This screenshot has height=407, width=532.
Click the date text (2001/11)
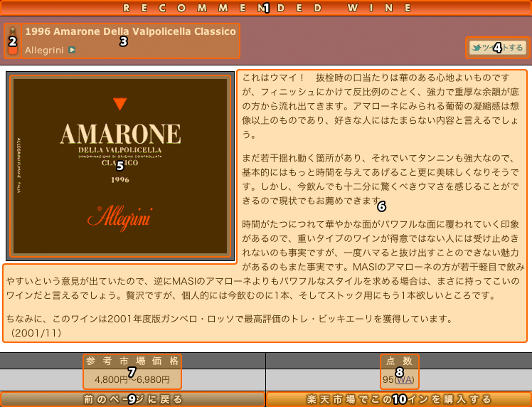point(36,333)
